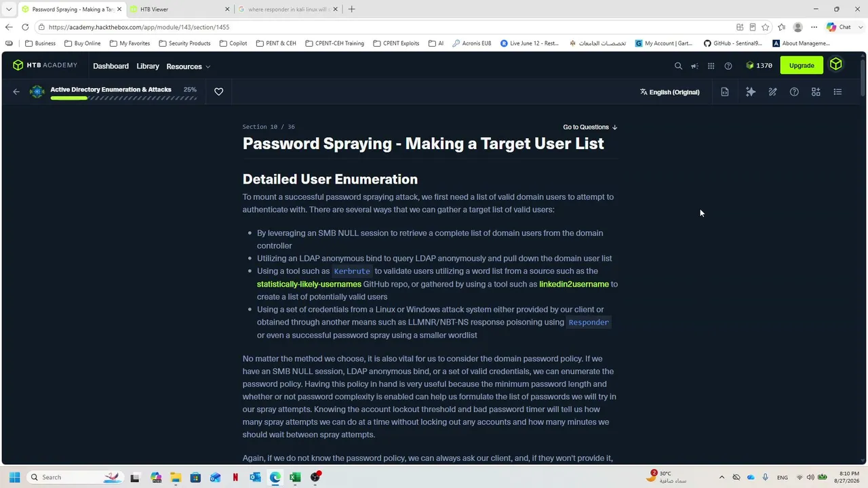Click the Upgrade button

(802, 65)
